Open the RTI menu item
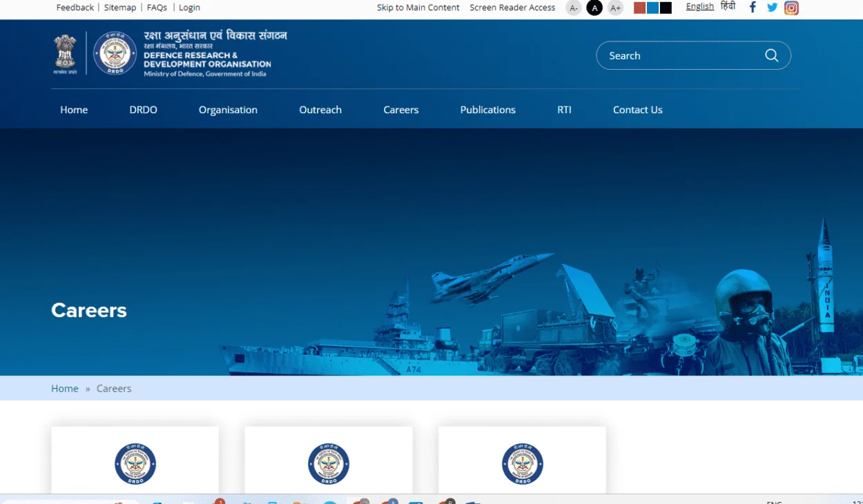Screen dimensions: 863x504 click(x=565, y=110)
